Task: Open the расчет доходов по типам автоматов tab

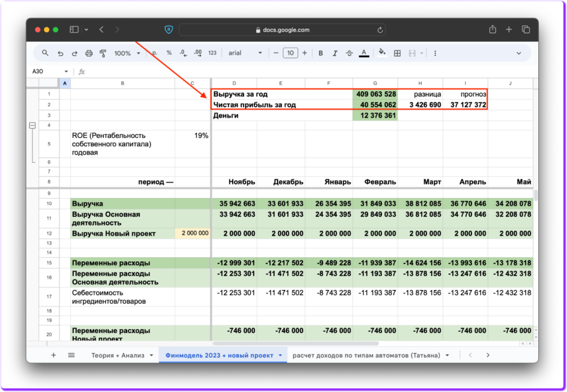Action: point(366,355)
